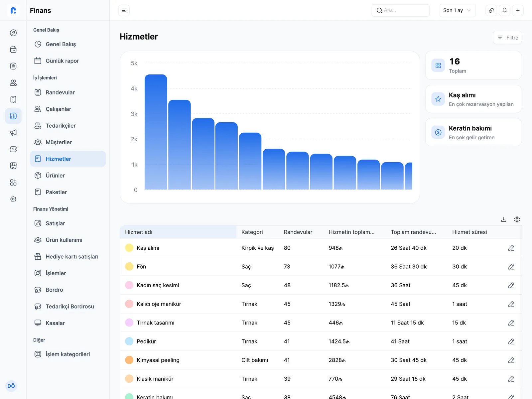532x399 pixels.
Task: Open the compass explore icon in left rail
Action: pos(13,33)
